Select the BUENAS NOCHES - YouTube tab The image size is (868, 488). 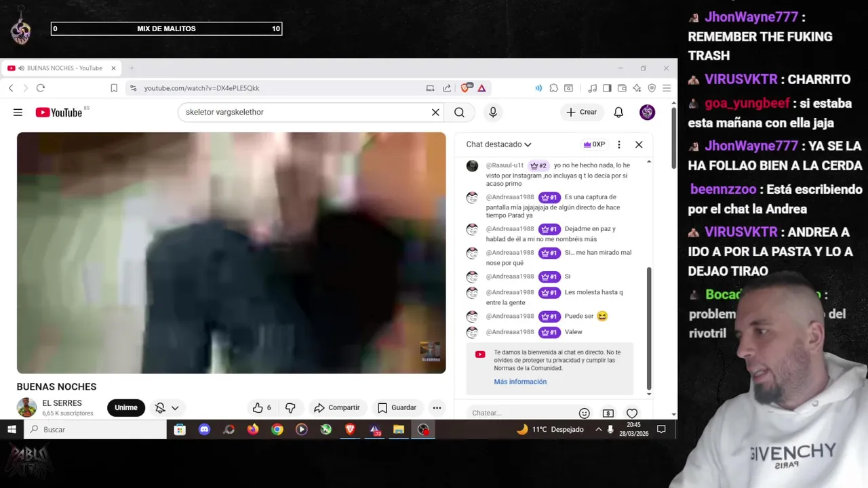click(62, 68)
